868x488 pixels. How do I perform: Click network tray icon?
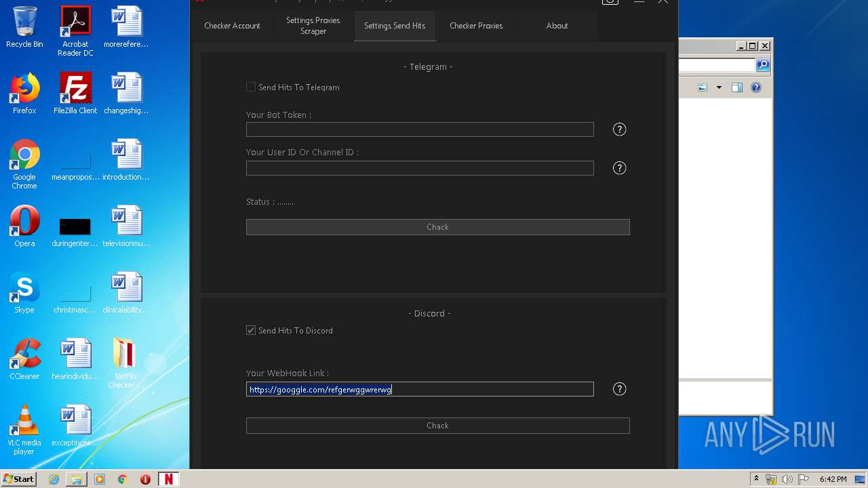[x=771, y=479]
